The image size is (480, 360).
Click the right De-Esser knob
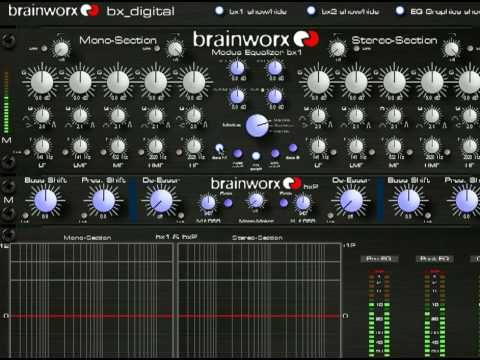pyautogui.click(x=351, y=201)
